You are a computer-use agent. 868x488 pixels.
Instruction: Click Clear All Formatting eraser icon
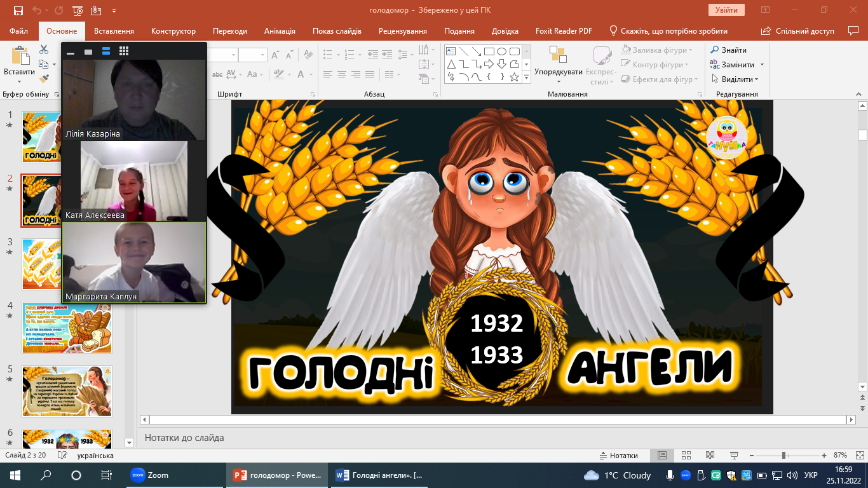(308, 55)
